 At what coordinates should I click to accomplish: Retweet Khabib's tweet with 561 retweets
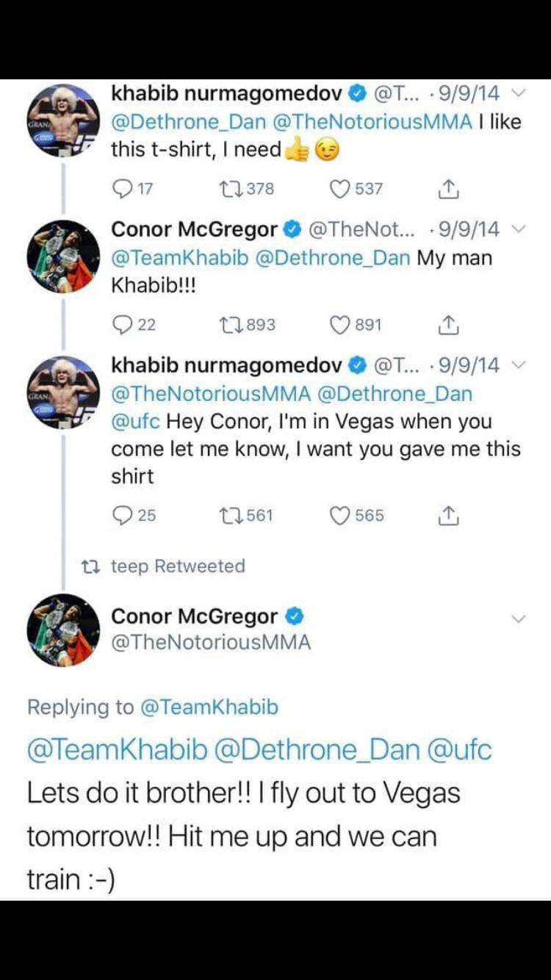pos(229,516)
